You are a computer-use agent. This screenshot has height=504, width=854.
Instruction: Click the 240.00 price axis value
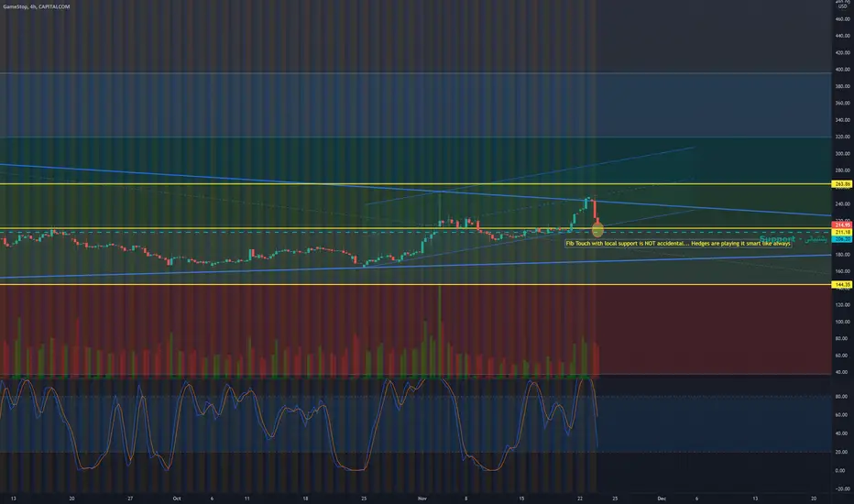842,204
